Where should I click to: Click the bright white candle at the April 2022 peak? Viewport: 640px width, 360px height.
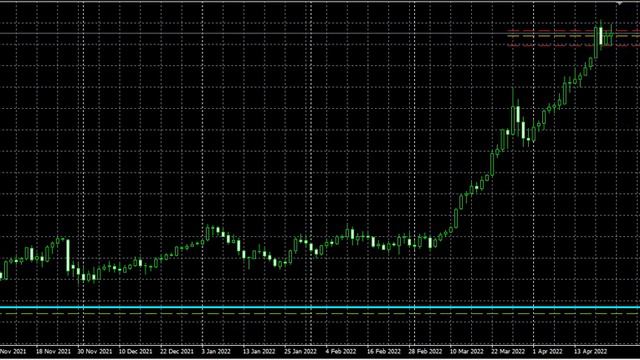(x=601, y=36)
